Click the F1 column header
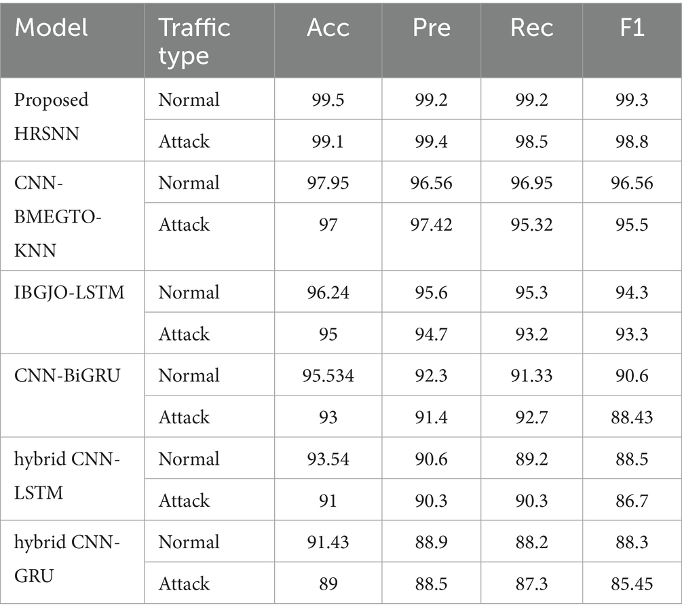Viewport: 682px width, 616px height. point(632,41)
